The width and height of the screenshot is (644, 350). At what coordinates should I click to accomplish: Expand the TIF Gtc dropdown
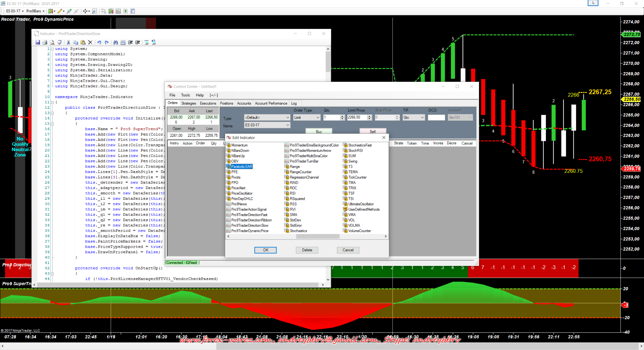click(x=422, y=118)
